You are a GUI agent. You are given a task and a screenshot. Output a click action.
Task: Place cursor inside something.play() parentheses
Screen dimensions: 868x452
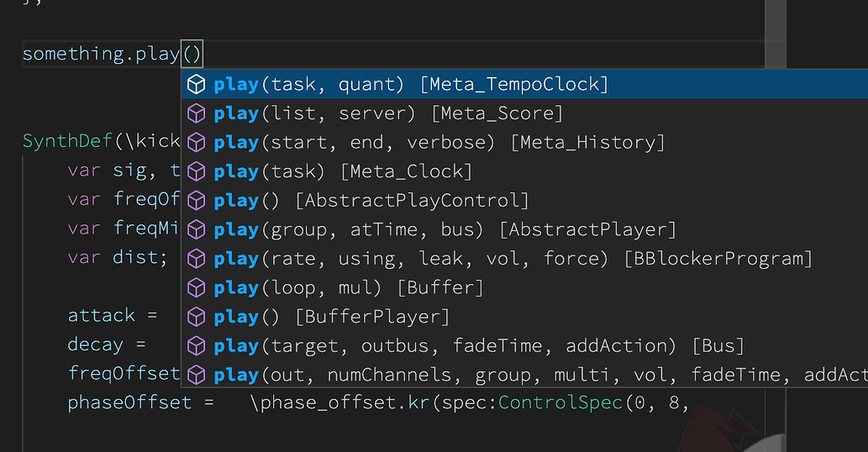pyautogui.click(x=192, y=55)
